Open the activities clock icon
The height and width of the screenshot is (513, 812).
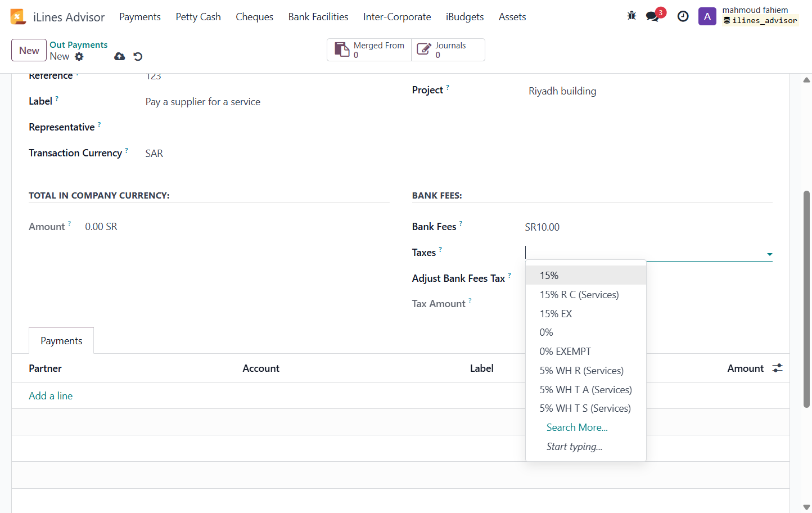[683, 16]
